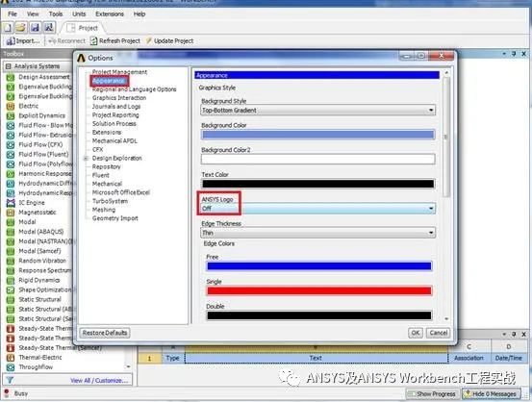Select Mechanical APDL in Options tree
This screenshot has width=532, height=402.
pos(114,140)
